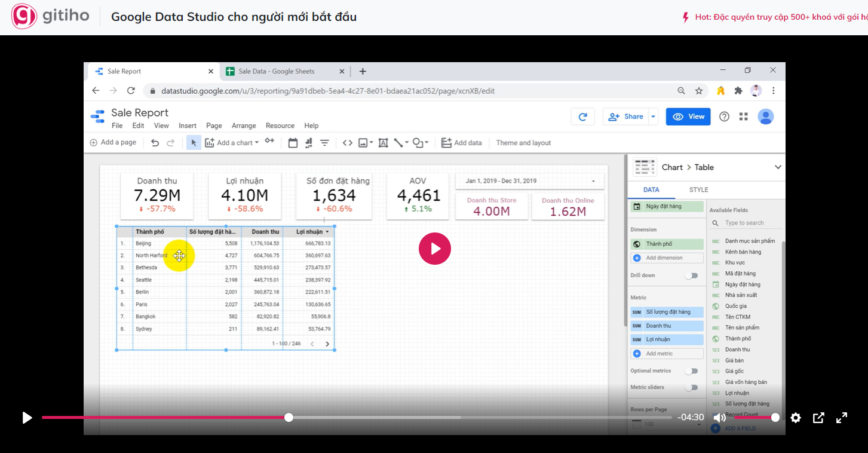Click Add data button
Screen dimensions: 868x453
461,143
